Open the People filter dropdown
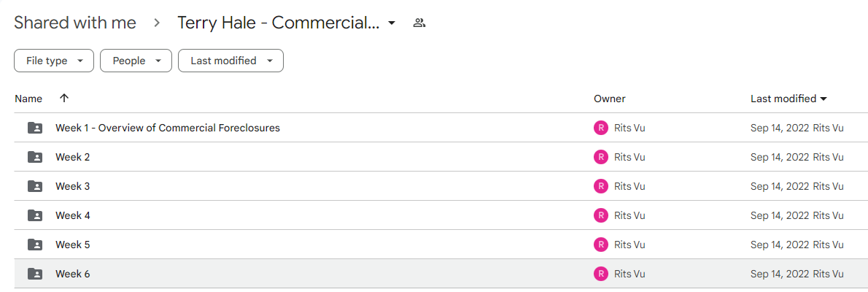 click(x=136, y=61)
